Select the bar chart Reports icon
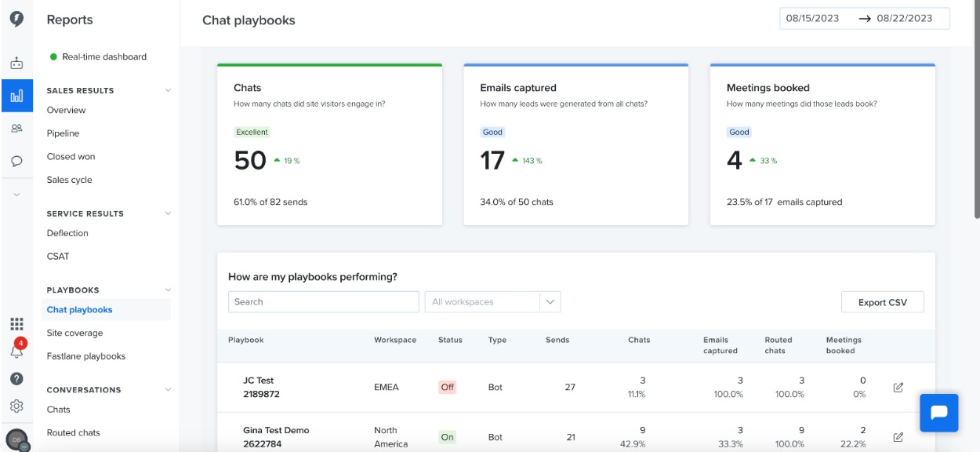The image size is (980, 452). 16,97
